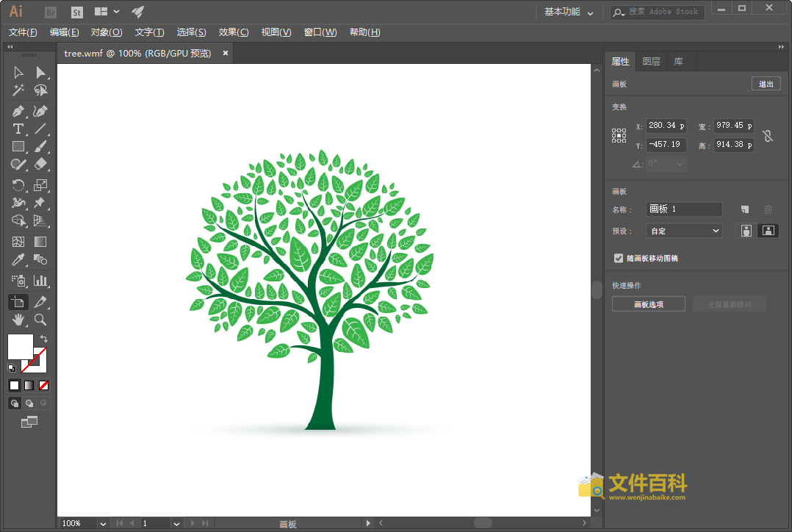
Task: Click the 退出 button
Action: click(x=766, y=84)
